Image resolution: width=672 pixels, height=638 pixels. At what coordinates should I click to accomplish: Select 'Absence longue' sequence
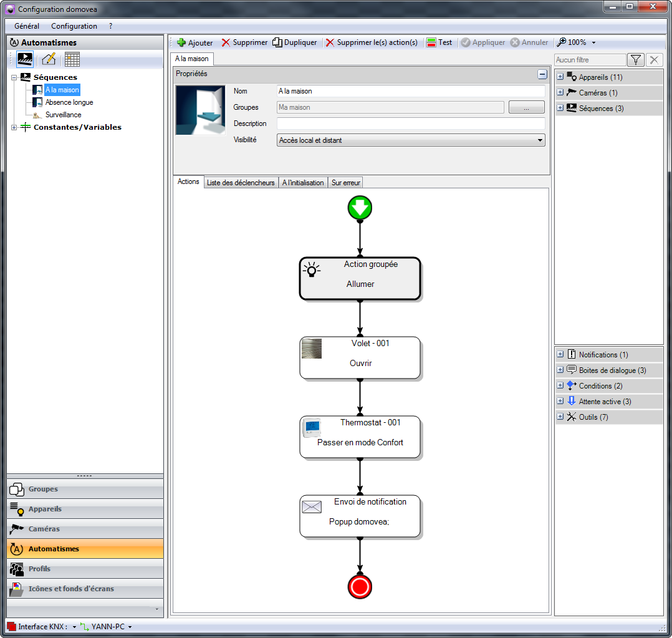coord(69,102)
